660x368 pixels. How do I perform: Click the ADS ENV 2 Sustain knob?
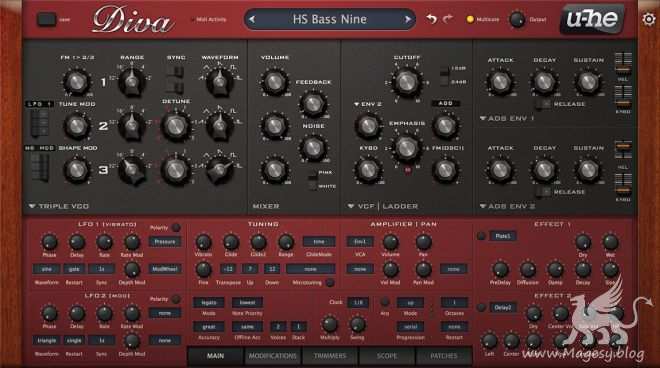(588, 170)
